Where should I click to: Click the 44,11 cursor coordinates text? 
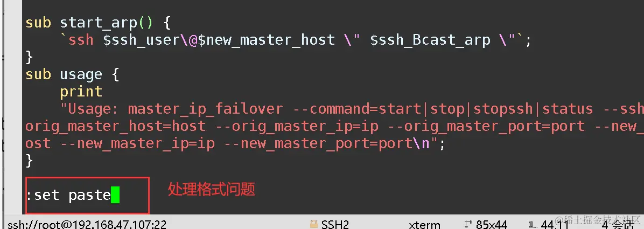coord(555,225)
